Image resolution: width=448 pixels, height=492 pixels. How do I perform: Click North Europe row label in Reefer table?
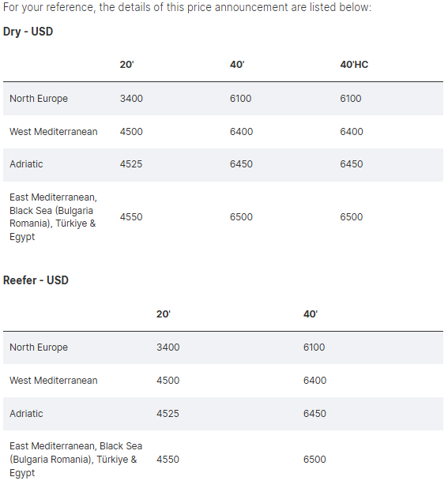(39, 347)
